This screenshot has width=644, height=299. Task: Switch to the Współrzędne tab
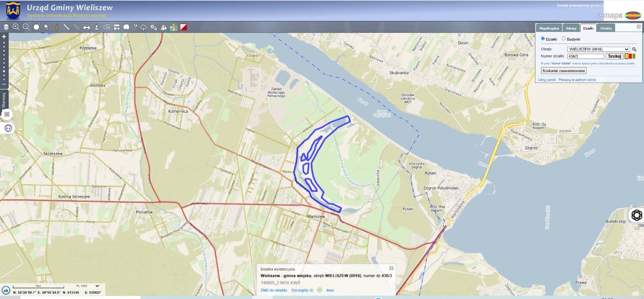pos(550,28)
